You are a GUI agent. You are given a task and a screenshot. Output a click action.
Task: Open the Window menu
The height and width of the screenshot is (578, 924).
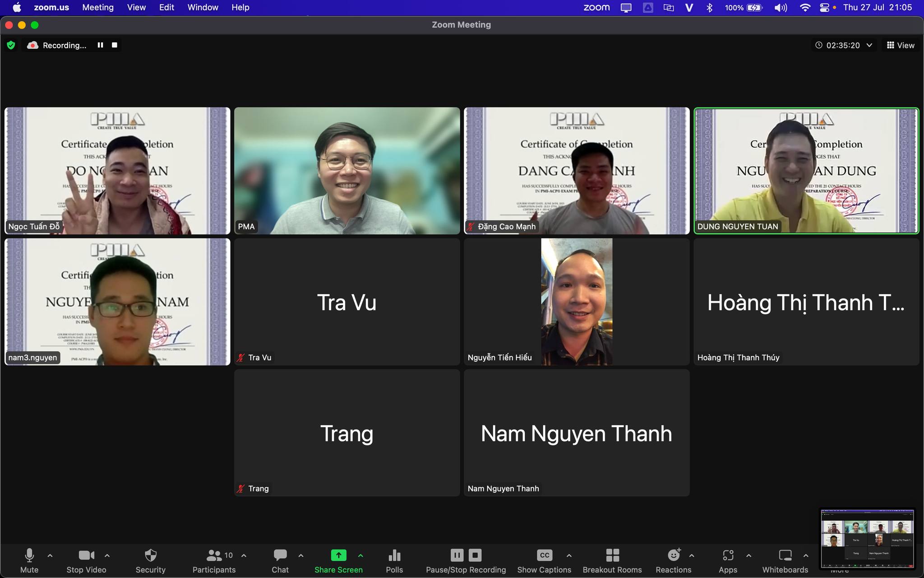pos(203,7)
